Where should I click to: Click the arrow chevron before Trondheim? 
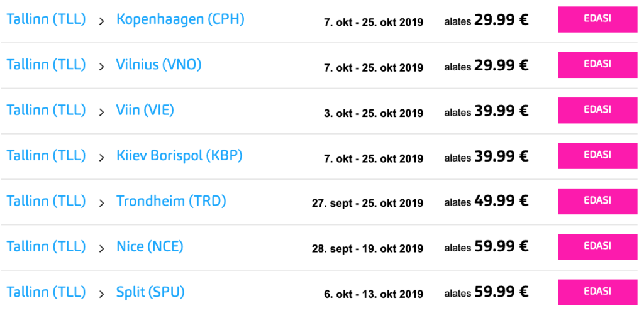pyautogui.click(x=101, y=203)
